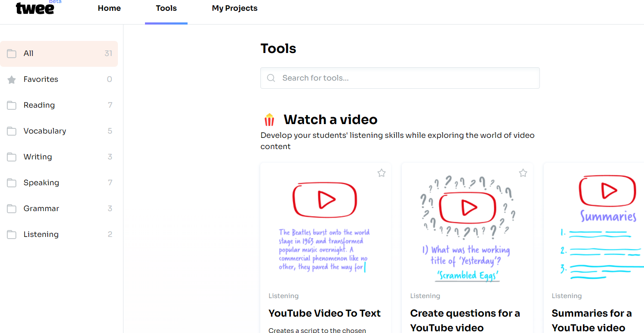This screenshot has height=333, width=644.
Task: Switch to the Tools tab
Action: [166, 8]
